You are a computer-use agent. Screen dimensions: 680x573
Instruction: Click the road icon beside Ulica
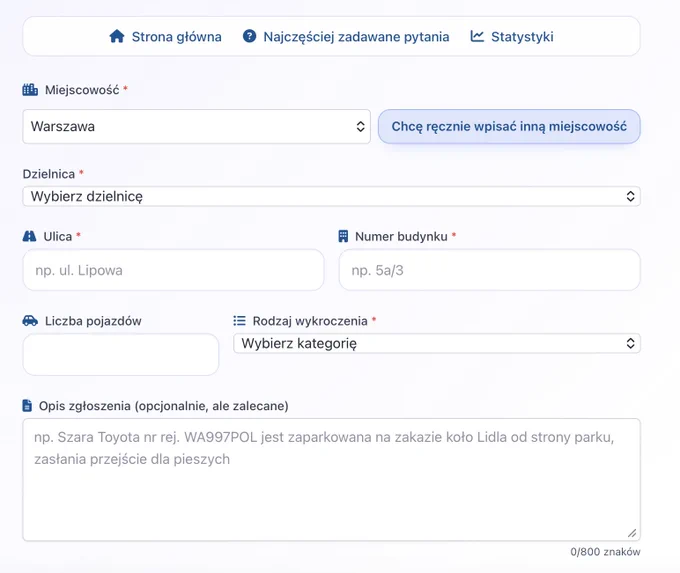pos(29,236)
